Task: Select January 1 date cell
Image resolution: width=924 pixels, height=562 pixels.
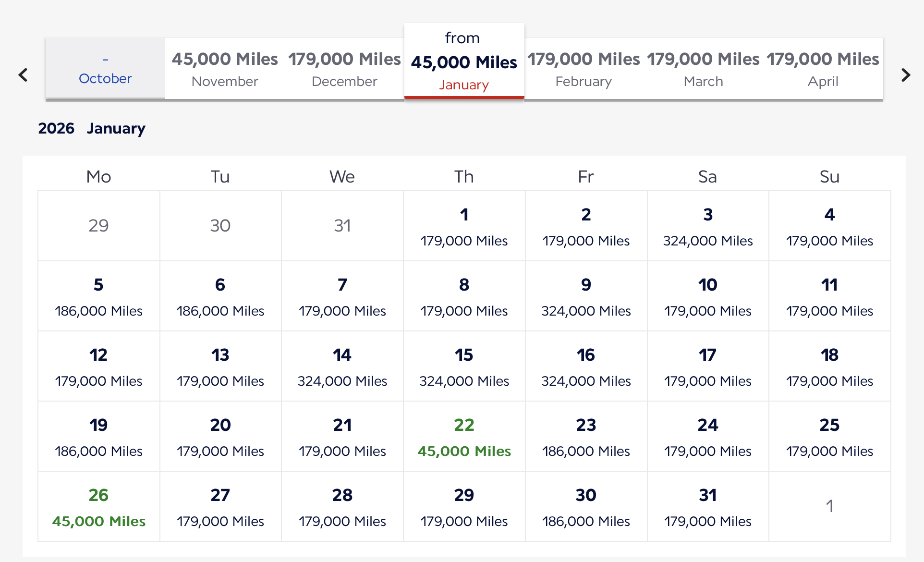Action: (x=464, y=226)
